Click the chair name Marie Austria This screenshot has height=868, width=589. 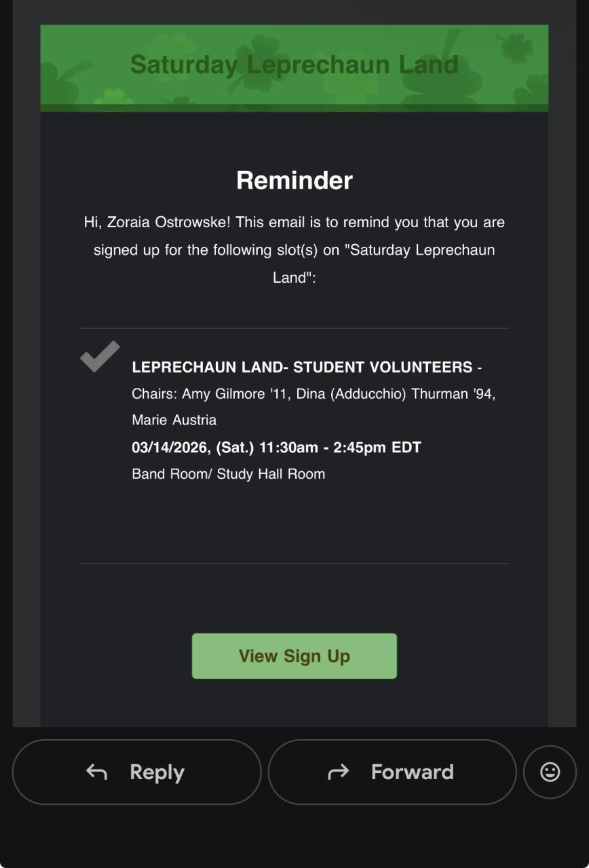click(x=174, y=420)
